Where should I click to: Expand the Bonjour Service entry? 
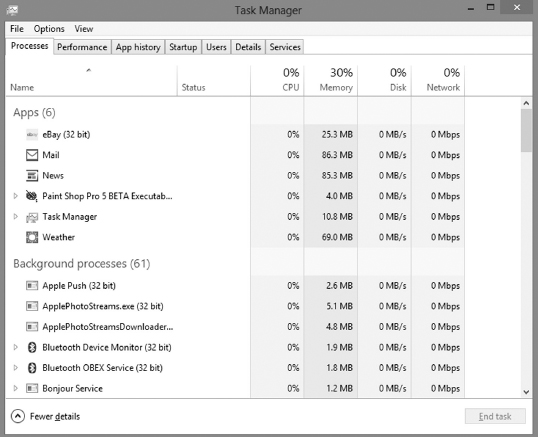[x=15, y=388]
